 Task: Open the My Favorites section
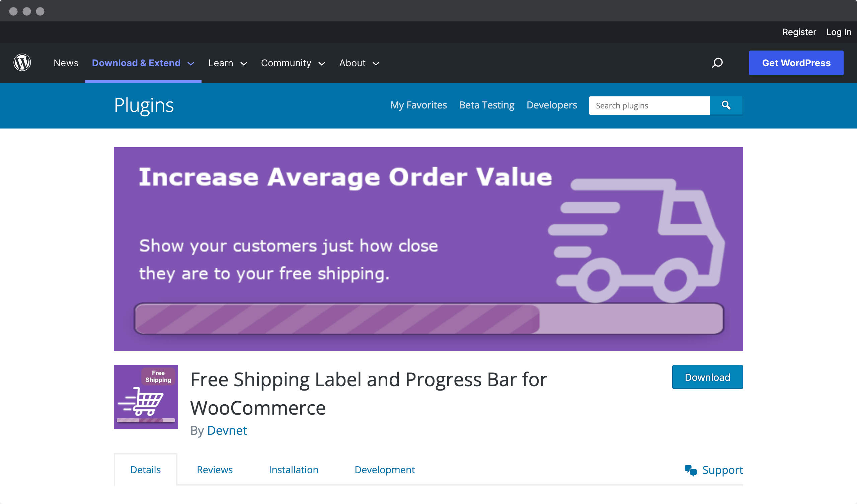tap(419, 104)
